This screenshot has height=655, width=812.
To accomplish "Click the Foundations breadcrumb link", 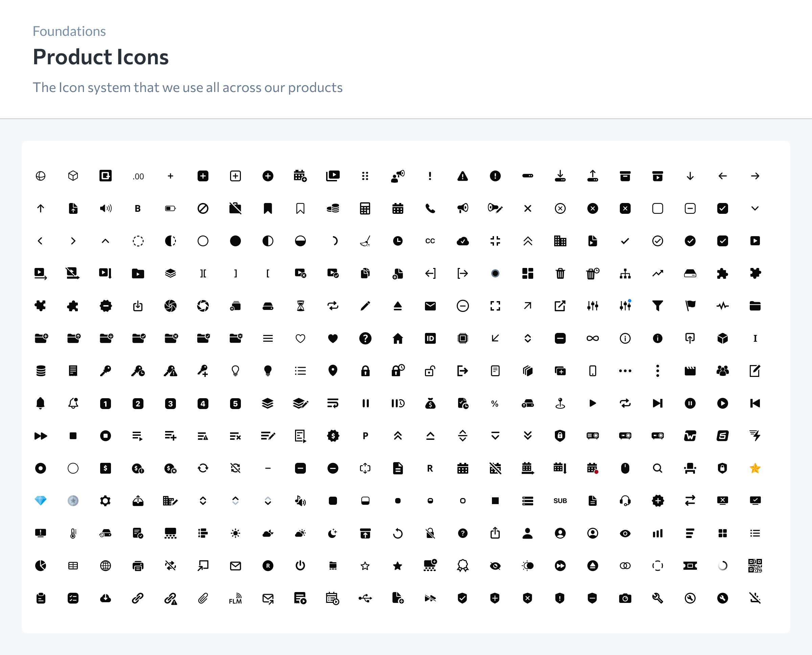I will click(69, 31).
